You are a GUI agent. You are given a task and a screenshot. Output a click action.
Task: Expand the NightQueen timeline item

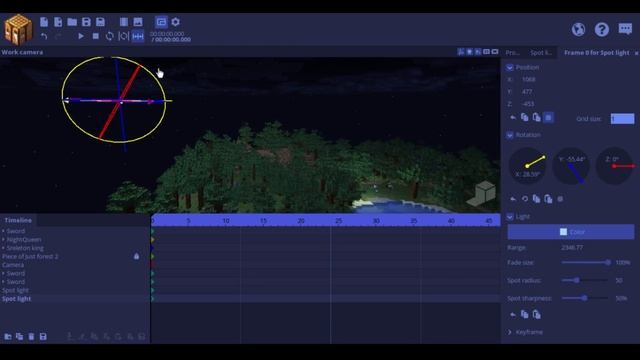coord(3,240)
